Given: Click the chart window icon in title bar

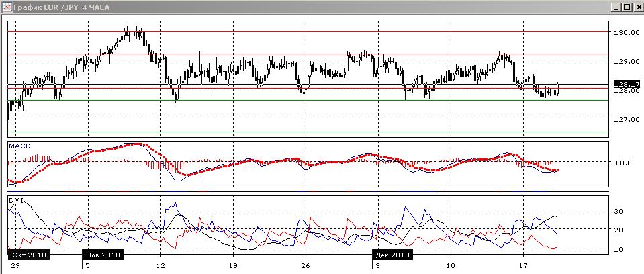Looking at the screenshot, I should 7,7.
